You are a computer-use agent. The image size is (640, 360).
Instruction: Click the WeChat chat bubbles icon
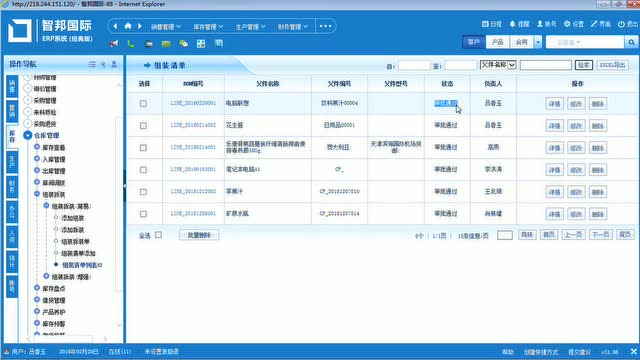click(x=184, y=44)
